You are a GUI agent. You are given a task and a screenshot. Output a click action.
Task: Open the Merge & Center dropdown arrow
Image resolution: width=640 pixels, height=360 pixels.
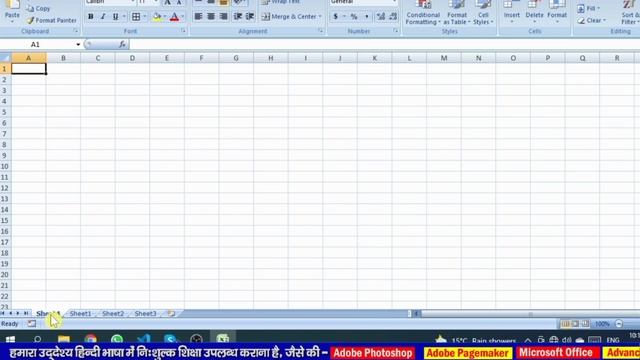(320, 17)
